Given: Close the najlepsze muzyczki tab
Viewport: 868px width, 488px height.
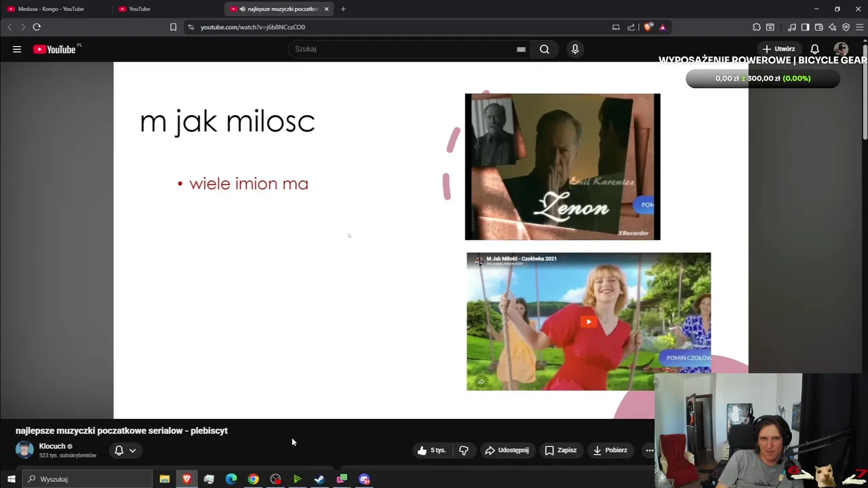Looking at the screenshot, I should (x=326, y=9).
